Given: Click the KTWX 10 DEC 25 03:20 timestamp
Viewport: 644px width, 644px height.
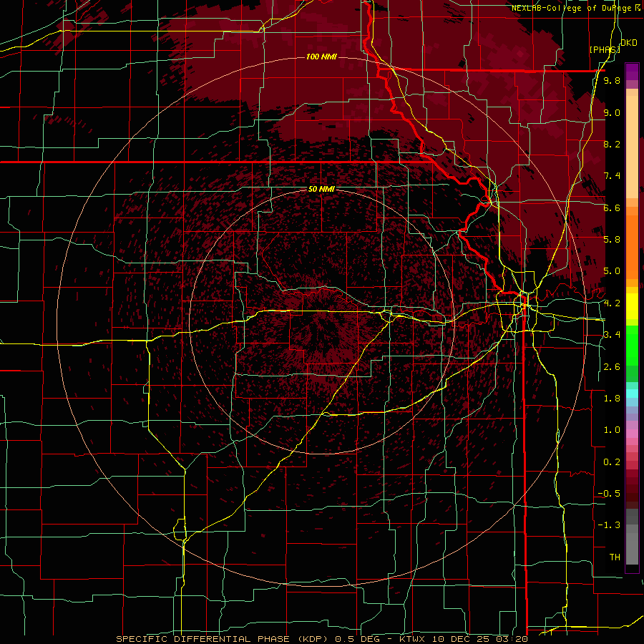Looking at the screenshot, I should (x=463, y=639).
